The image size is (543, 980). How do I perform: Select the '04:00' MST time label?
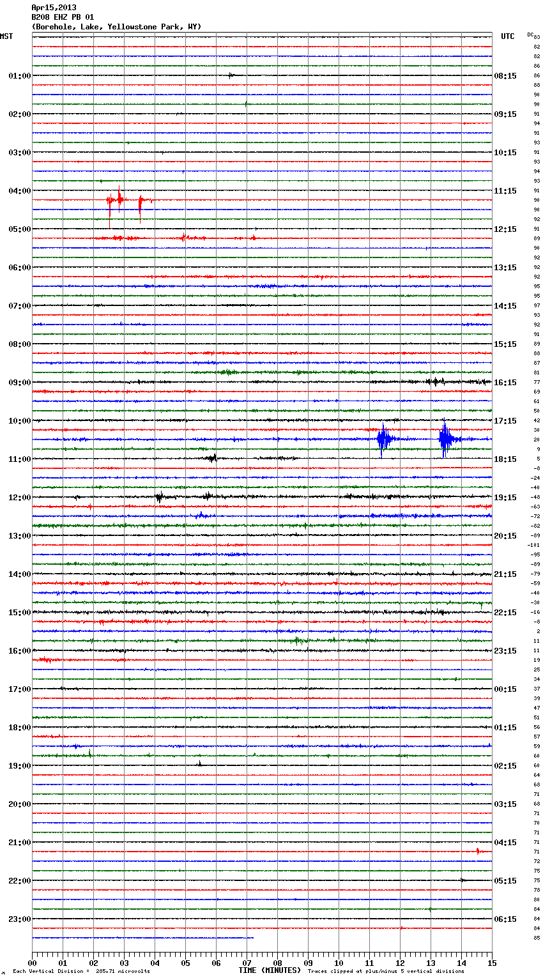point(20,191)
